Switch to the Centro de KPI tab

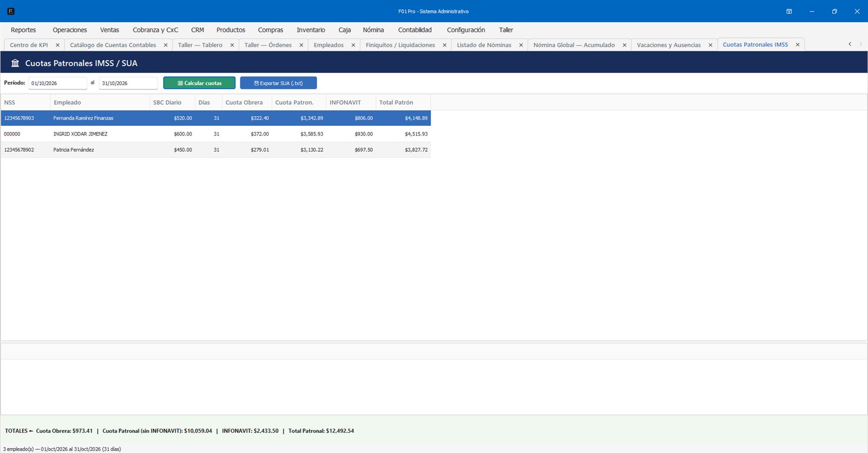29,45
